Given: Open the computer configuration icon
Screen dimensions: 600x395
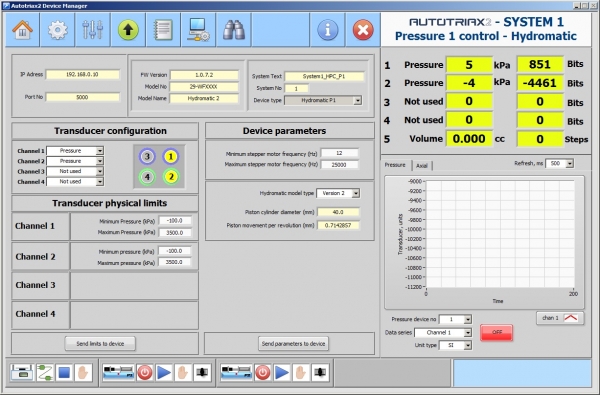Looking at the screenshot, I should tap(198, 30).
